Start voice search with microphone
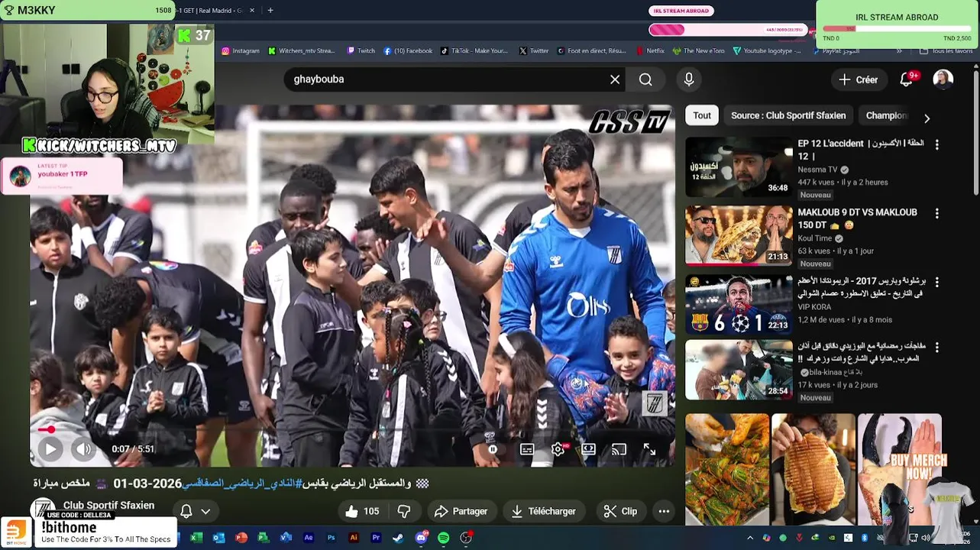Screen dimensions: 980x550 point(689,79)
